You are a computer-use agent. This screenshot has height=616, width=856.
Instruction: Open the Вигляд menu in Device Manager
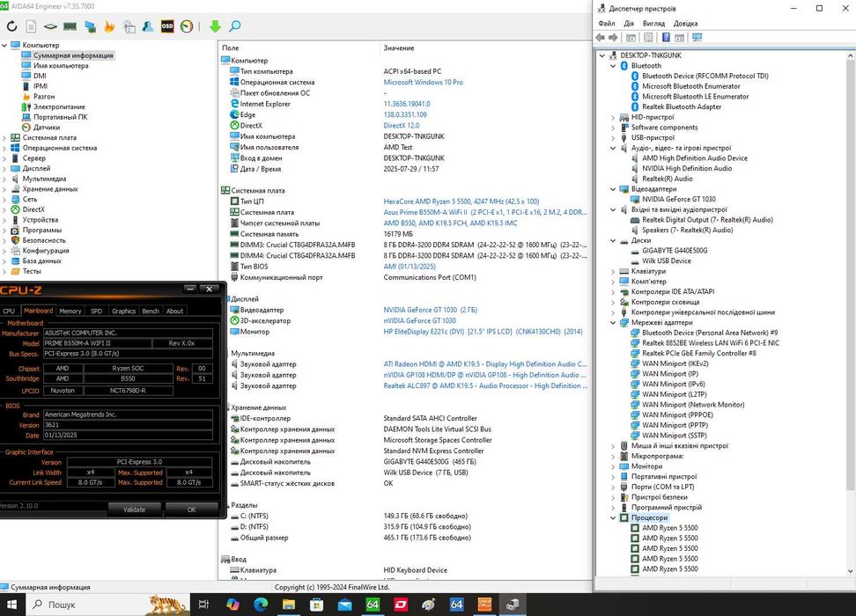tap(653, 24)
